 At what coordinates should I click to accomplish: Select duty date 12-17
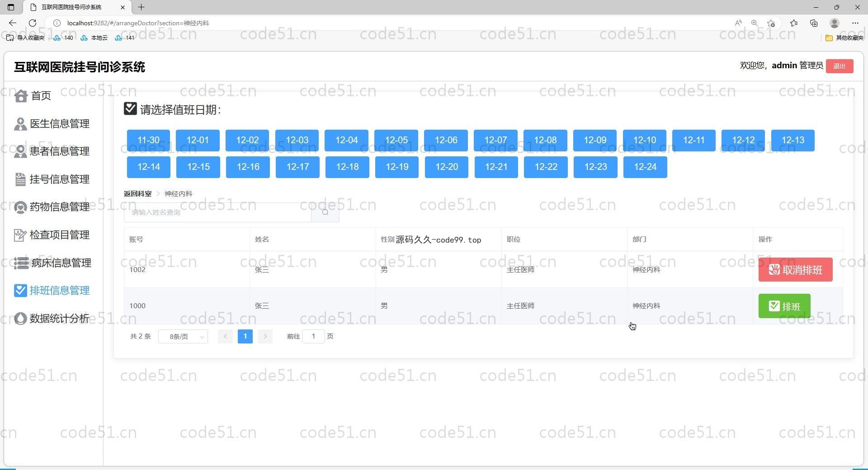point(297,167)
